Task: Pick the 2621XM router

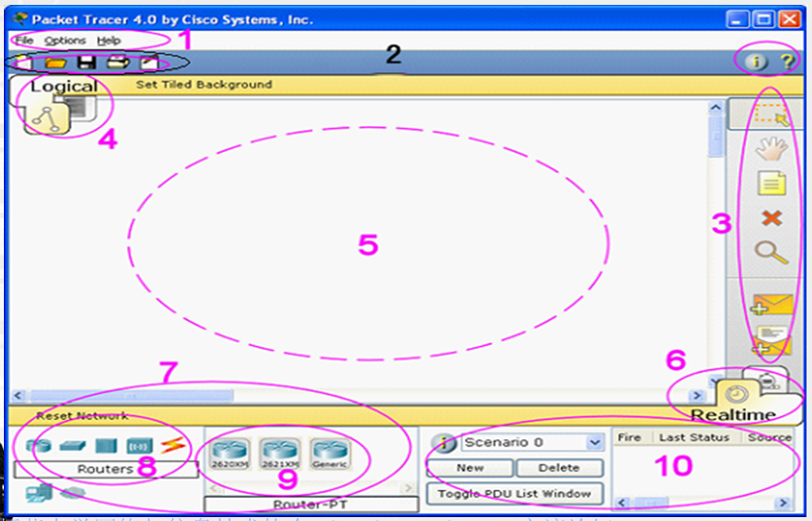Action: point(280,453)
